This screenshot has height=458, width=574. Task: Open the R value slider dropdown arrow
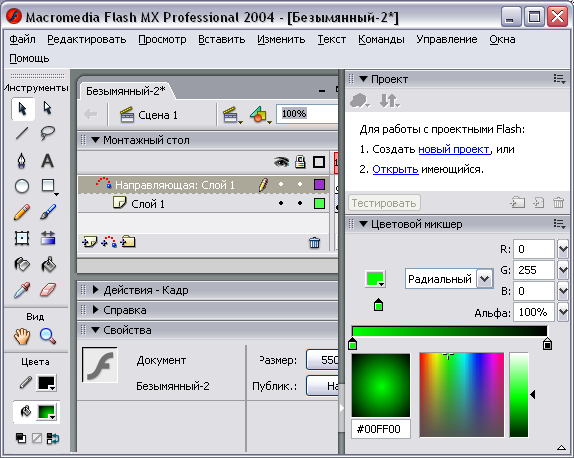(x=563, y=249)
